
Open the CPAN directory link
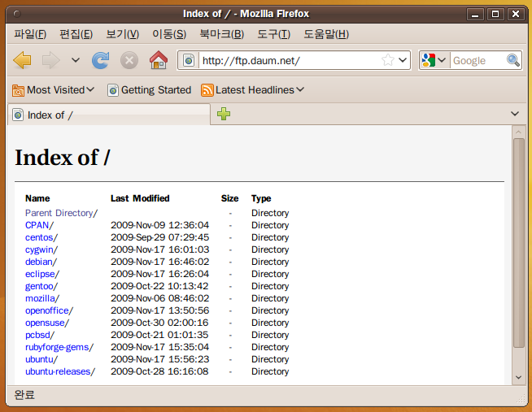(37, 225)
